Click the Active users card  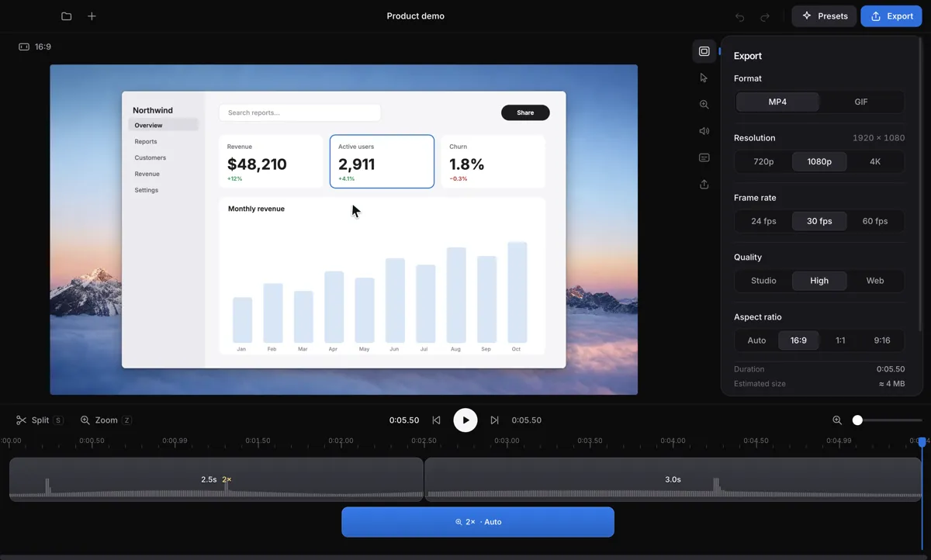(x=382, y=161)
